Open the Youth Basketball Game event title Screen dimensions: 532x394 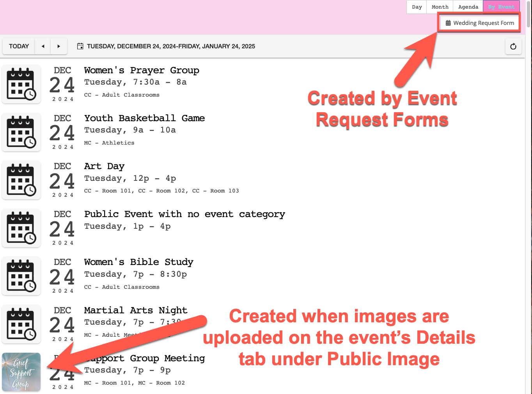[144, 118]
